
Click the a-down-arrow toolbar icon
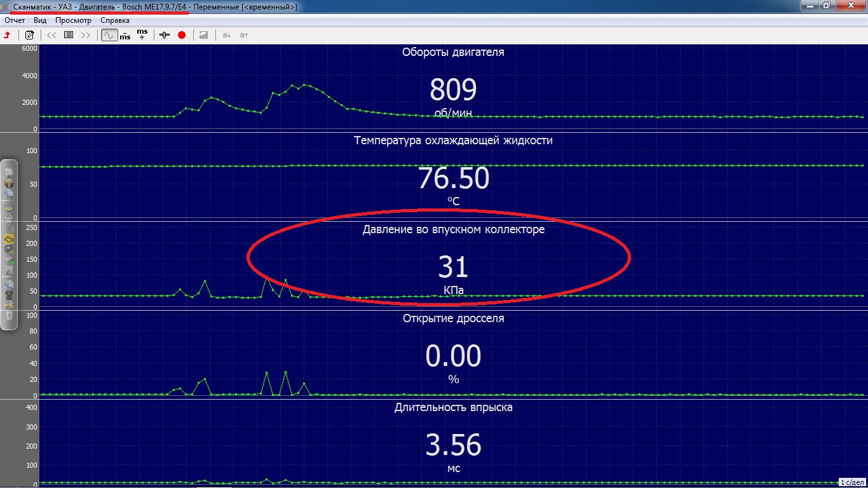point(227,35)
